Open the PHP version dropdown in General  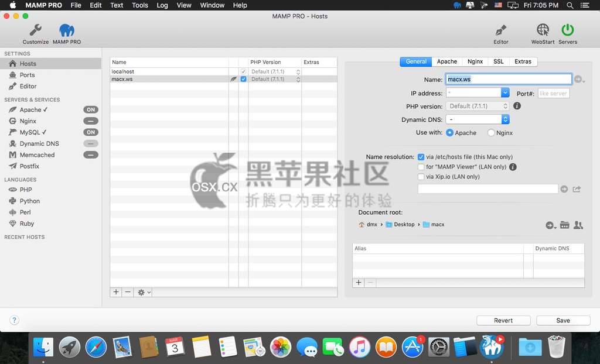(478, 106)
